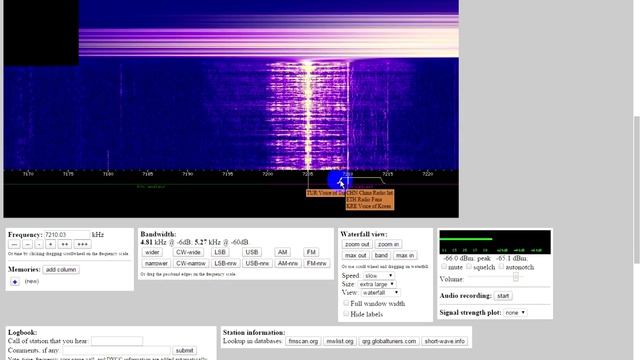Click 7190 on the frequency scale

pyautogui.click(x=187, y=174)
